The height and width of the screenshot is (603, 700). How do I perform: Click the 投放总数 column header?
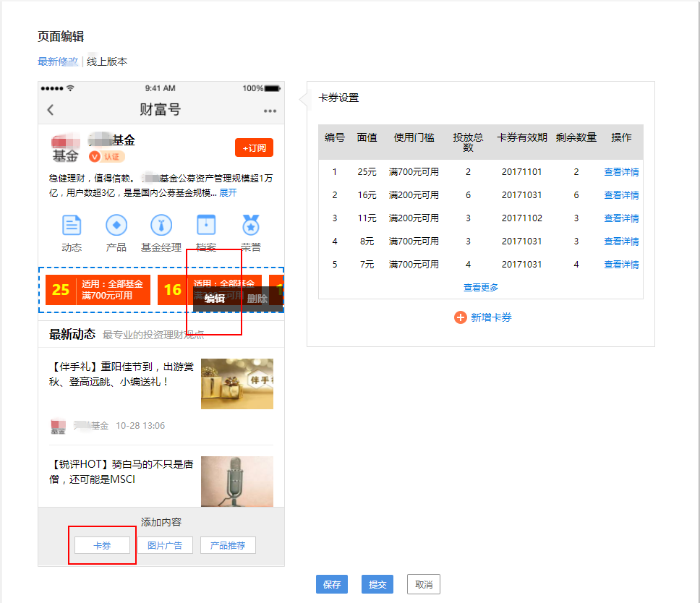click(x=468, y=142)
